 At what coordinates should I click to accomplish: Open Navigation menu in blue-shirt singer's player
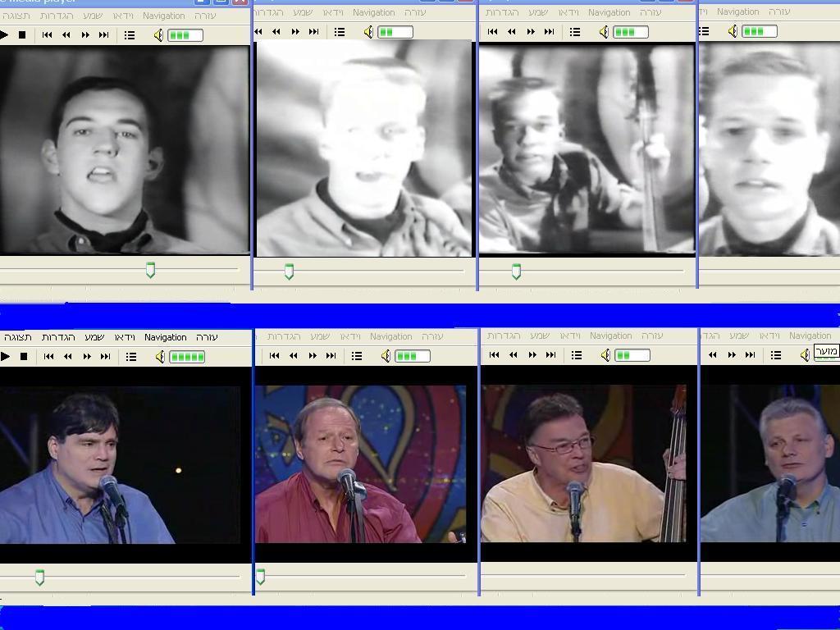click(165, 337)
